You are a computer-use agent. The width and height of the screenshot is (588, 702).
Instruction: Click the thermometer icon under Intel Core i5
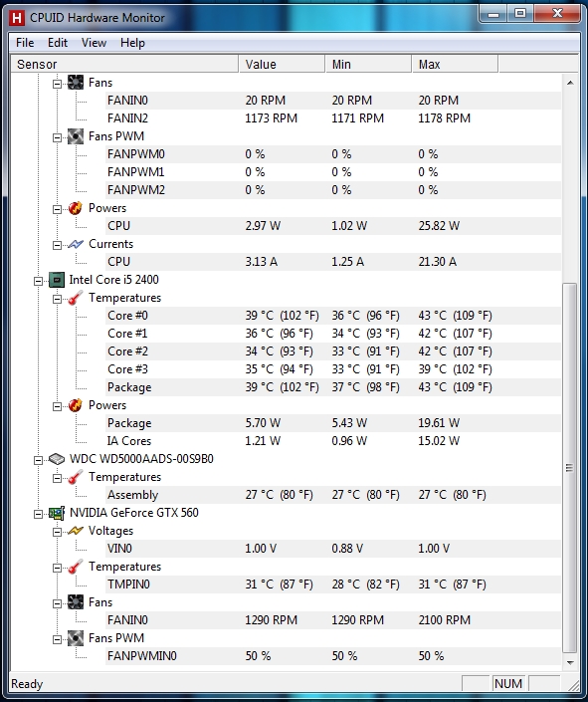[x=76, y=298]
